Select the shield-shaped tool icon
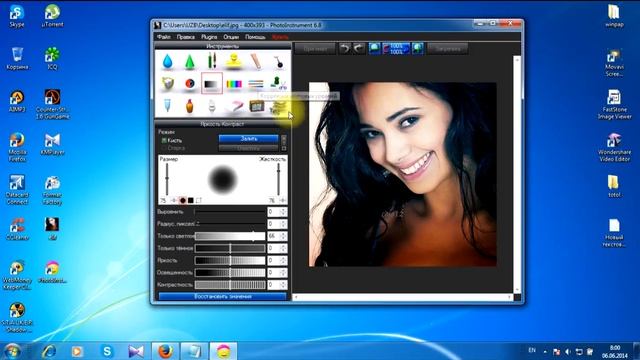The image size is (640, 360). (167, 83)
